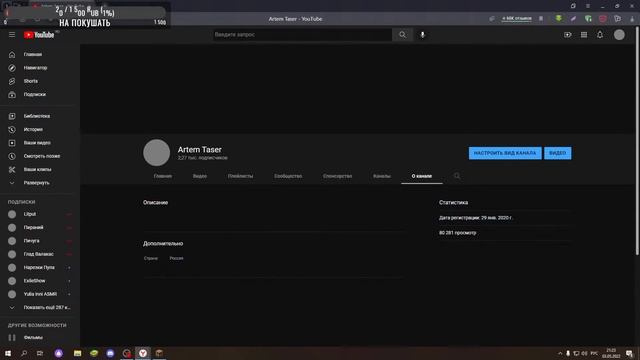Image resolution: width=640 pixels, height=360 pixels.
Task: Open the Windows notification center
Action: [x=629, y=353]
